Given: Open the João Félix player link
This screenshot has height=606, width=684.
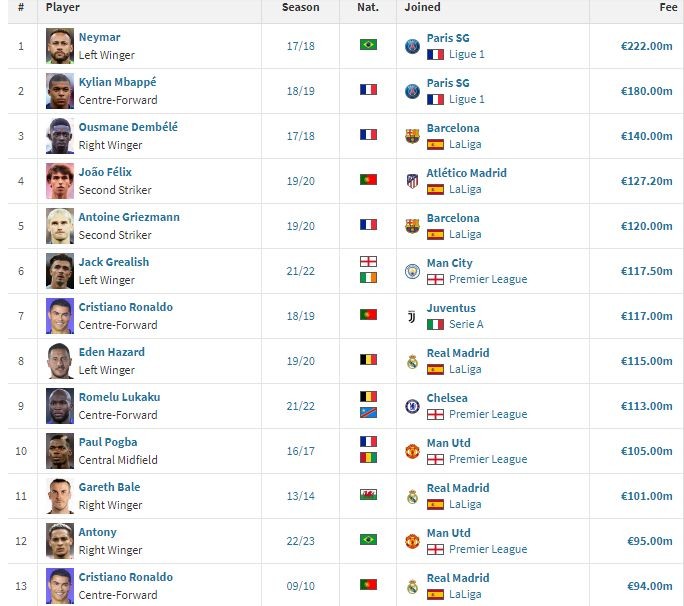Looking at the screenshot, I should coord(105,172).
